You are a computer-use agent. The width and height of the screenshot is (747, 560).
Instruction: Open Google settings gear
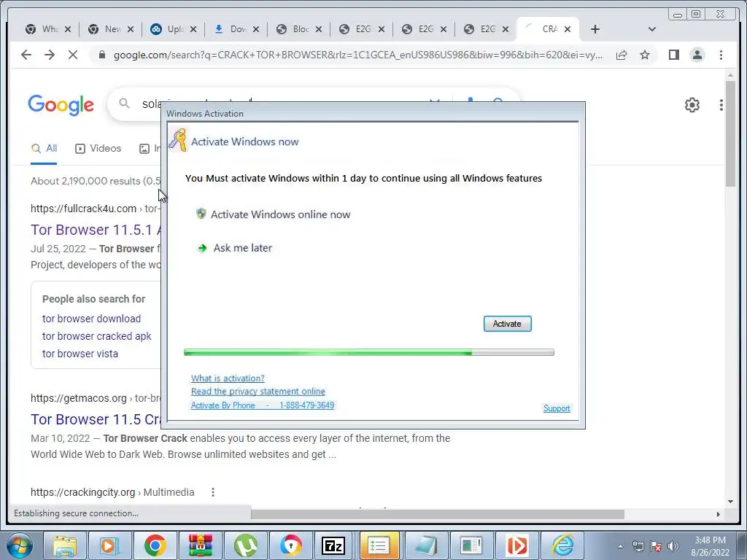(692, 105)
